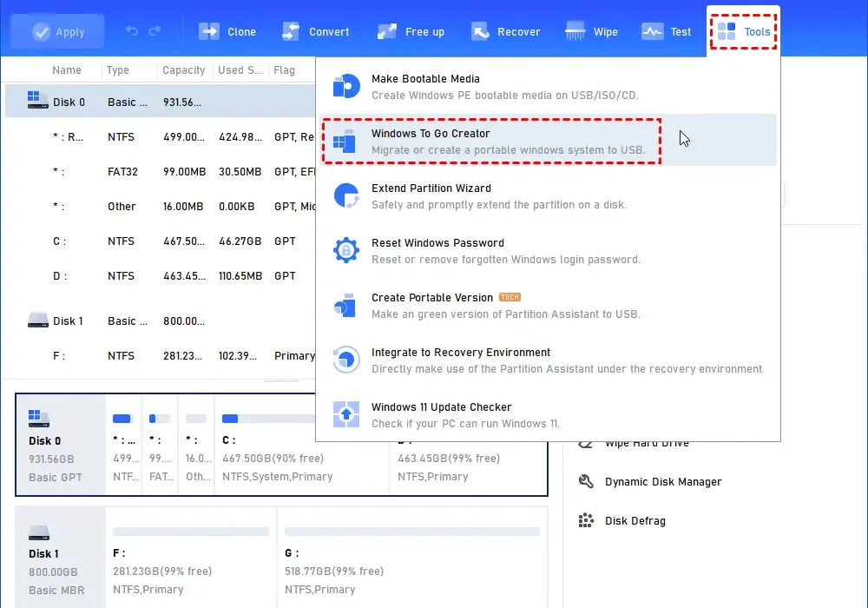This screenshot has height=608, width=868.
Task: Click the Tools grid icon
Action: (727, 31)
